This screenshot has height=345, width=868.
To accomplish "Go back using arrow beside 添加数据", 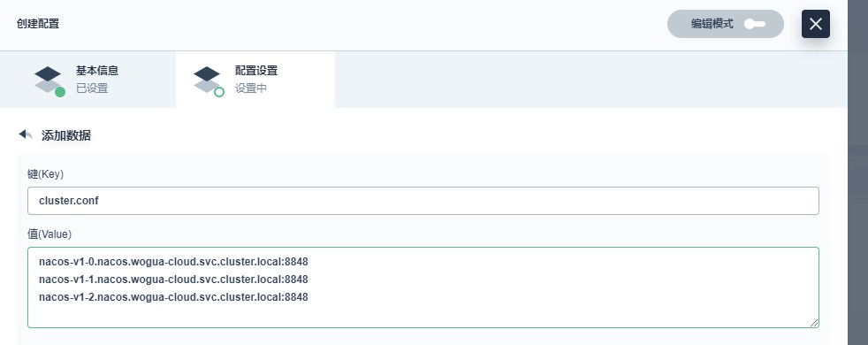I will point(26,134).
